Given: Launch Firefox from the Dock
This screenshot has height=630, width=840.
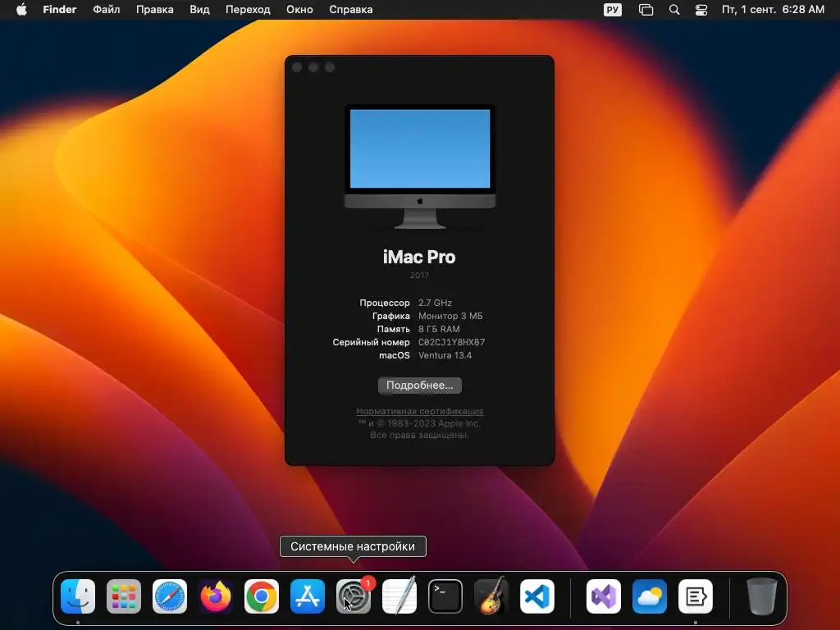Looking at the screenshot, I should click(216, 596).
